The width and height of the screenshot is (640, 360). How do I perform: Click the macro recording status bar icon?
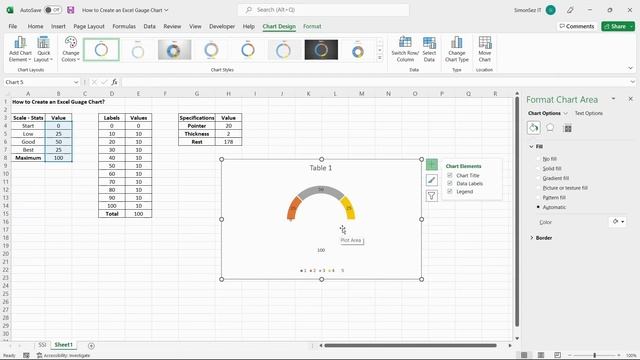pos(26,356)
